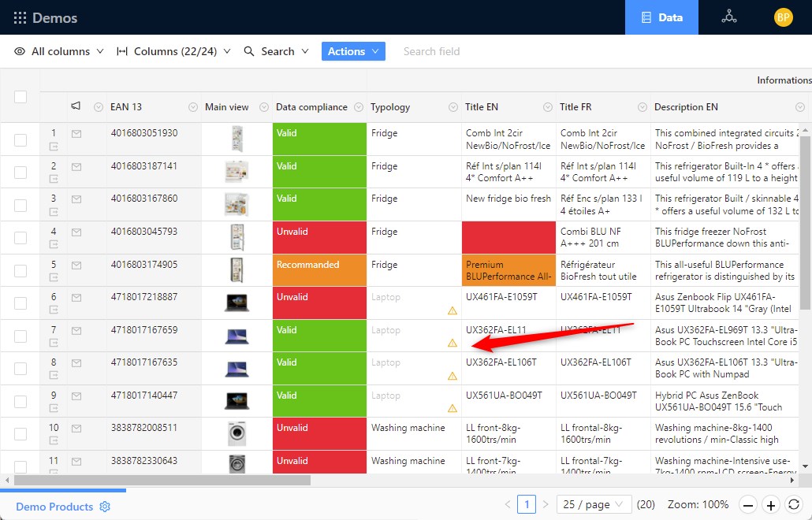
Task: Expand the All columns dropdown
Action: [59, 51]
